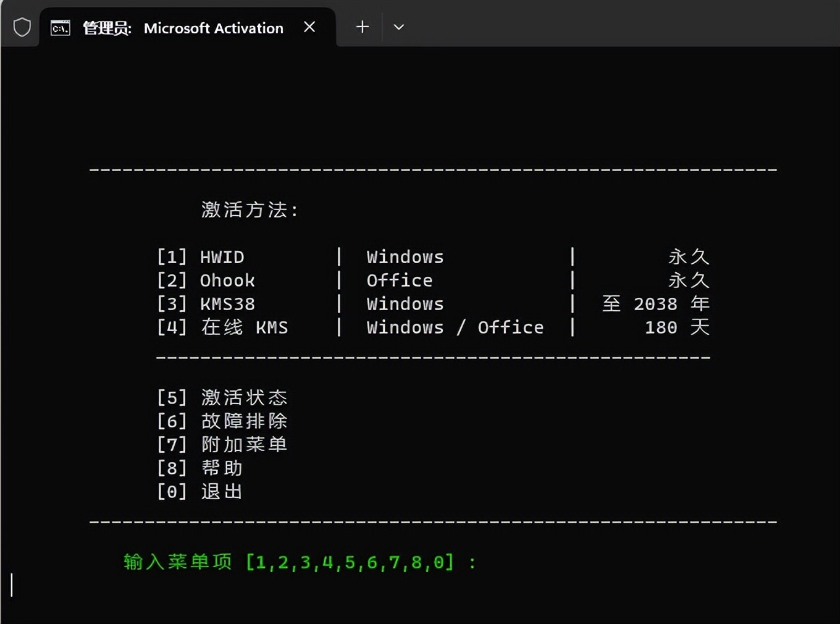Click the 至 2038 年 text
Screen dimensions: 840x624
coord(656,304)
